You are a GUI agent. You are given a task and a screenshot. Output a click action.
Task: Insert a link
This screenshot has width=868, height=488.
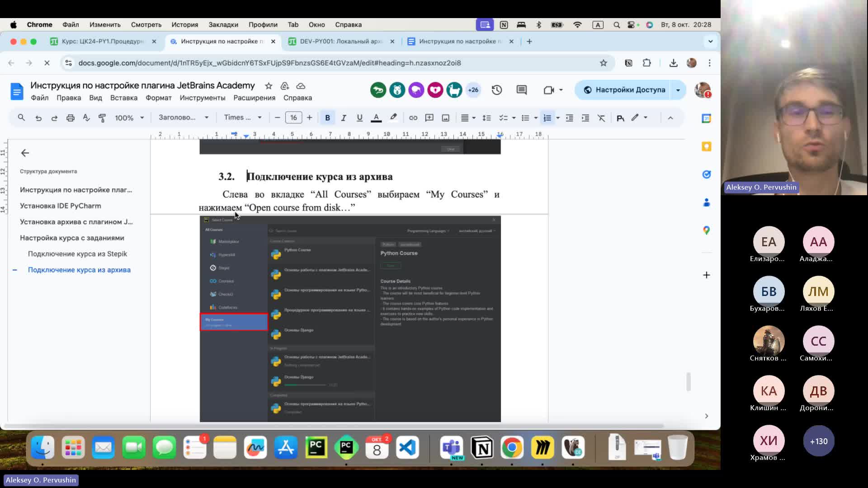click(413, 118)
